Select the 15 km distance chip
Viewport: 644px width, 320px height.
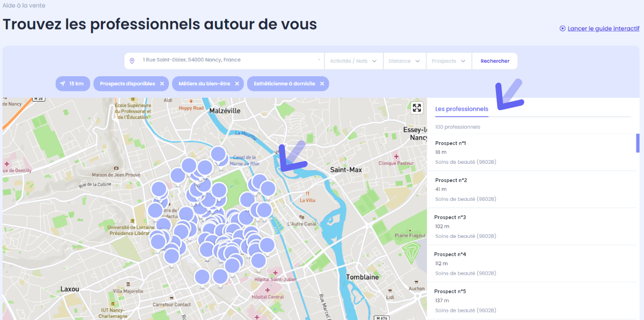pyautogui.click(x=72, y=84)
